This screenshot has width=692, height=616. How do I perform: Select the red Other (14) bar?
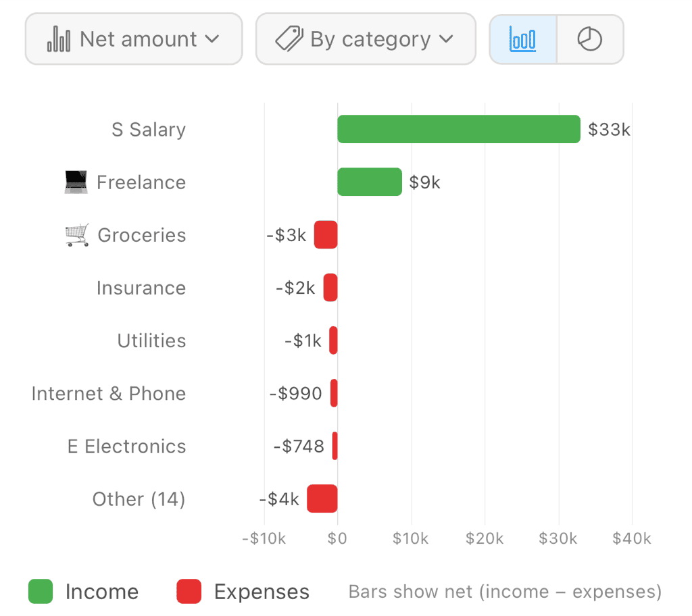(x=322, y=498)
